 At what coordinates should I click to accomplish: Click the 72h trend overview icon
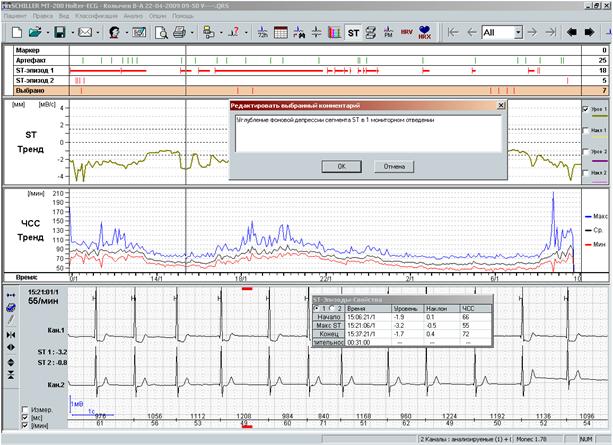[263, 32]
